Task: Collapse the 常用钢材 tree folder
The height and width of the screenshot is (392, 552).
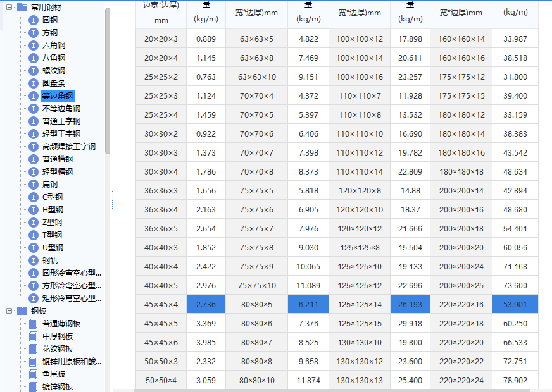Action: click(x=9, y=7)
